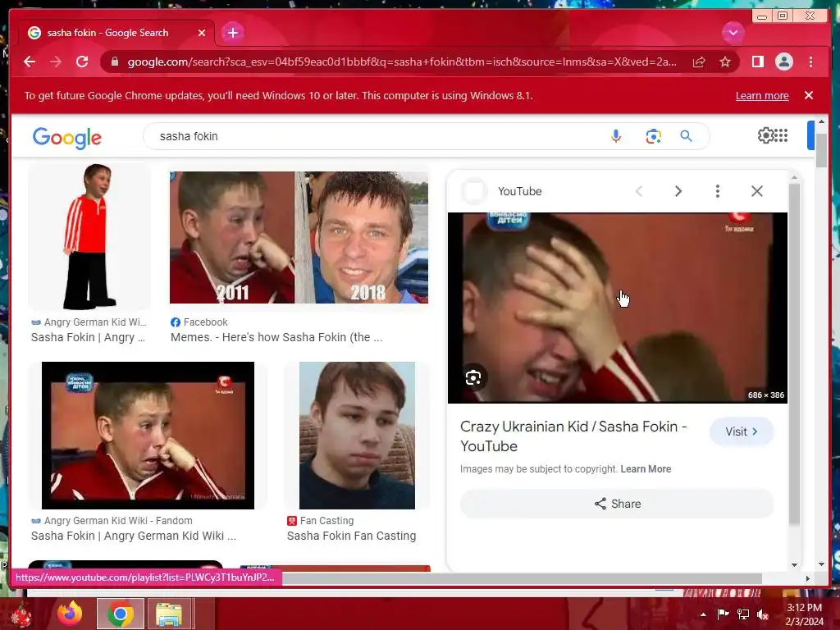840x630 pixels.
Task: Close the image preview panel
Action: 756,191
